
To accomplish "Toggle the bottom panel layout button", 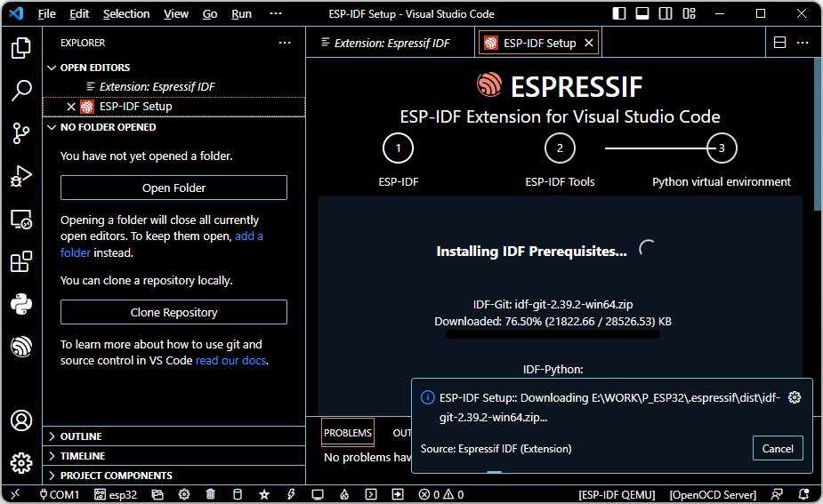I will [x=642, y=13].
